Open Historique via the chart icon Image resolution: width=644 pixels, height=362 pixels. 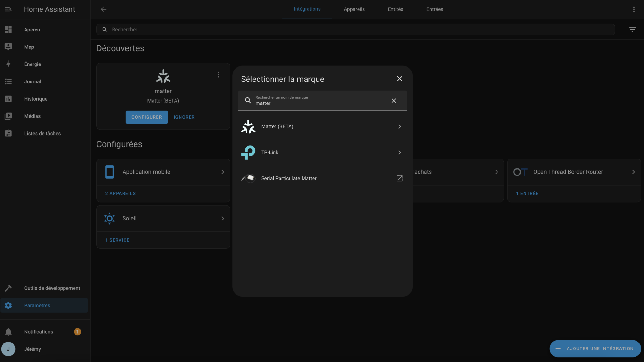pos(8,99)
